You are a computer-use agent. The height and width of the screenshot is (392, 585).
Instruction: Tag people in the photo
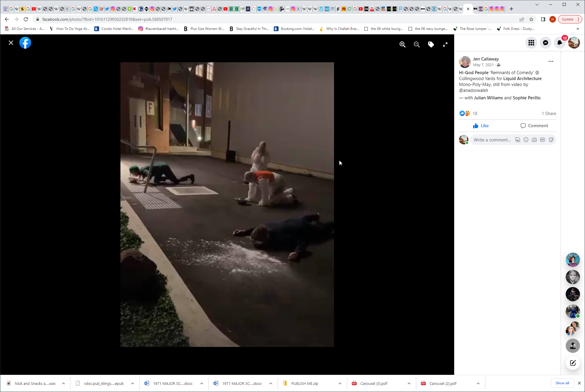431,44
